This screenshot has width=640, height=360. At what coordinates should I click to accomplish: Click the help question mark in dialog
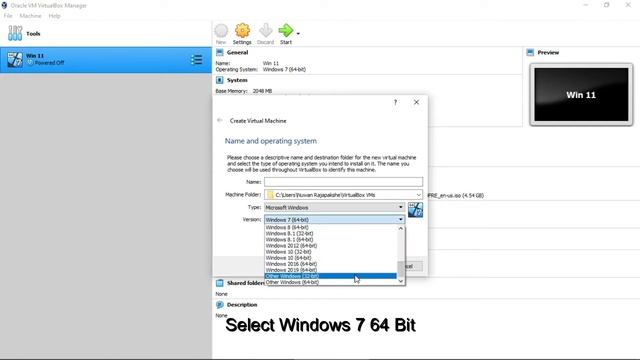coord(395,102)
